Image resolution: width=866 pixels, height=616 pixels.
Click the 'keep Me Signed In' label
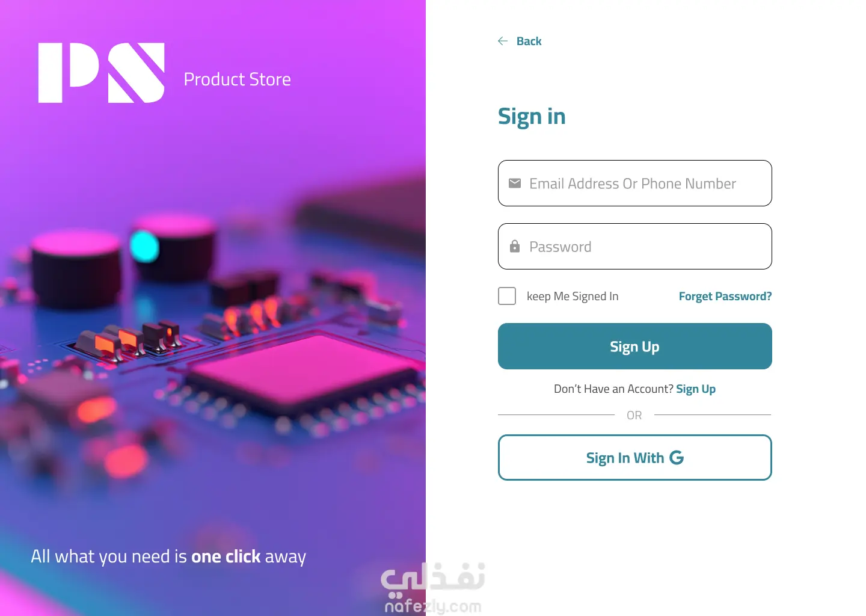click(573, 296)
